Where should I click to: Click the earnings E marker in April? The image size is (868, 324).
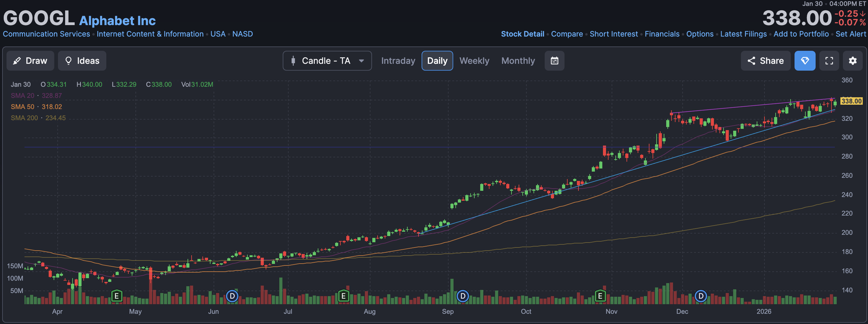tap(117, 296)
